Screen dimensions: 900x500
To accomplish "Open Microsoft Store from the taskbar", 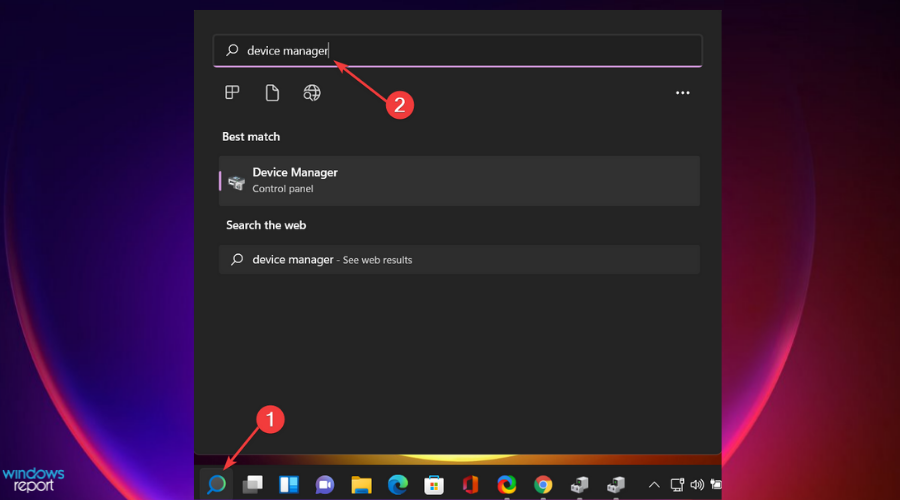I will coord(433,485).
